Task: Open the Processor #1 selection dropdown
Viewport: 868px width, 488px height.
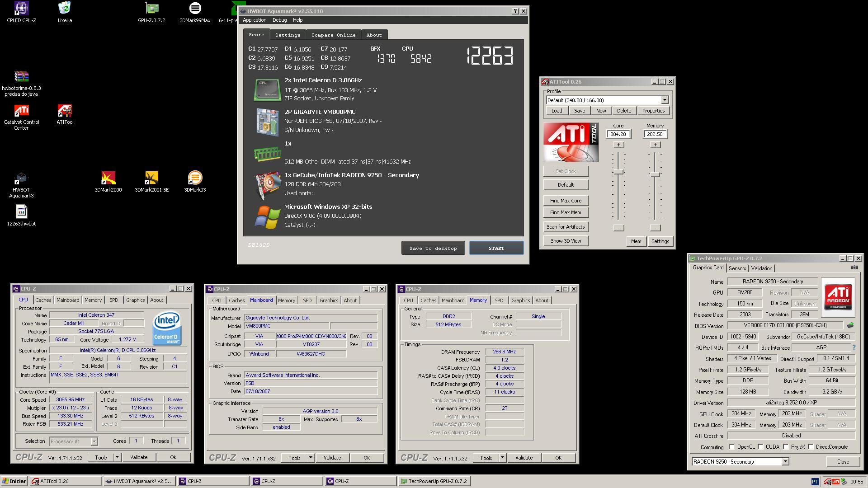Action: (94, 441)
